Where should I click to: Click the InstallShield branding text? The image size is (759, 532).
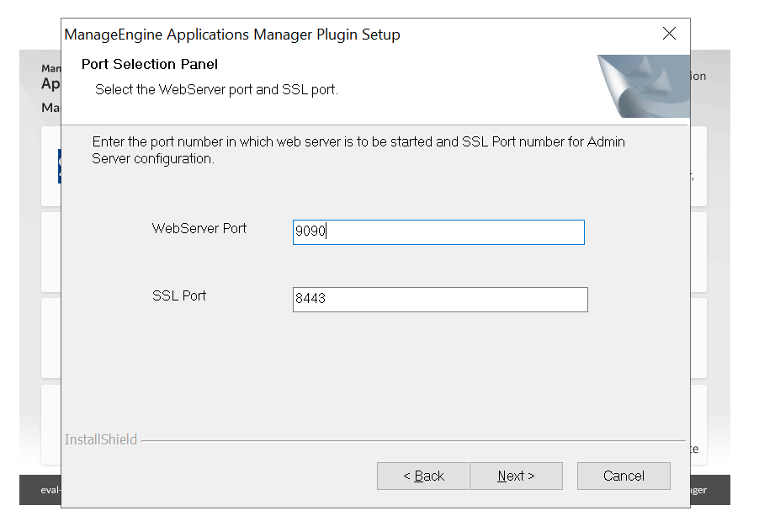[101, 439]
